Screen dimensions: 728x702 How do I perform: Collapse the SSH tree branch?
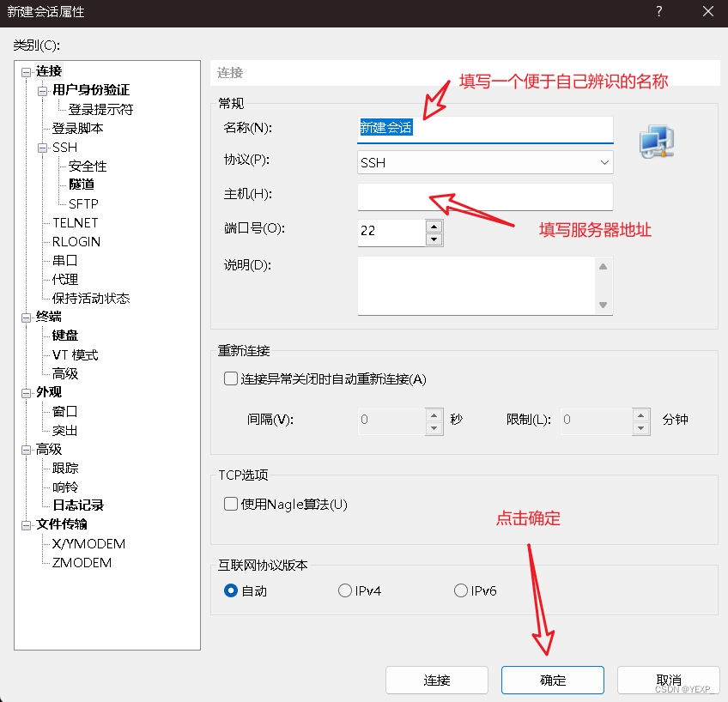point(41,147)
